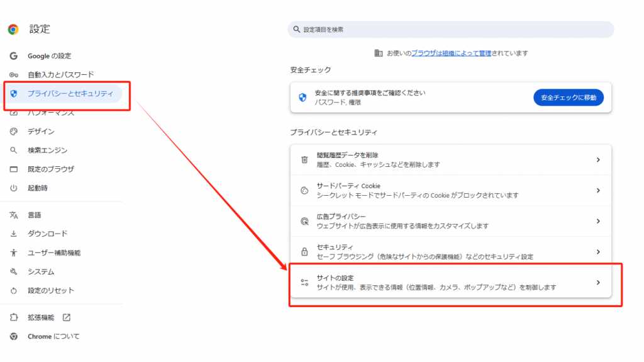
Task: Open Google の設定 in sidebar
Action: pos(49,56)
